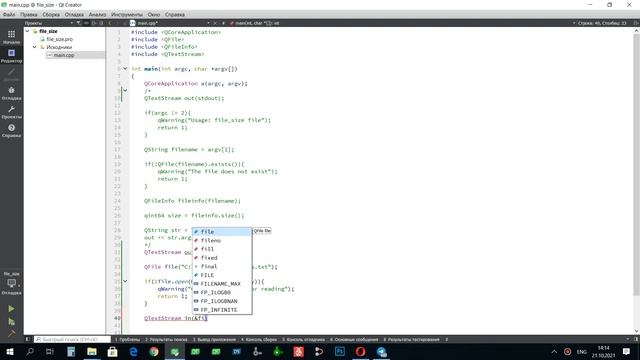Click the split editor icon at top right
Image resolution: width=640 pixels, height=360 pixels.
(x=636, y=23)
